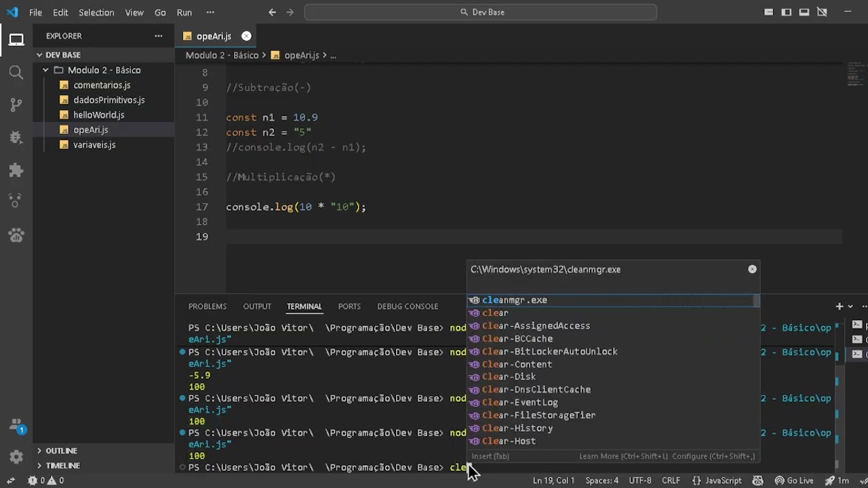Collapse the DEV BASE explorer section
868x488 pixels.
pos(104,55)
